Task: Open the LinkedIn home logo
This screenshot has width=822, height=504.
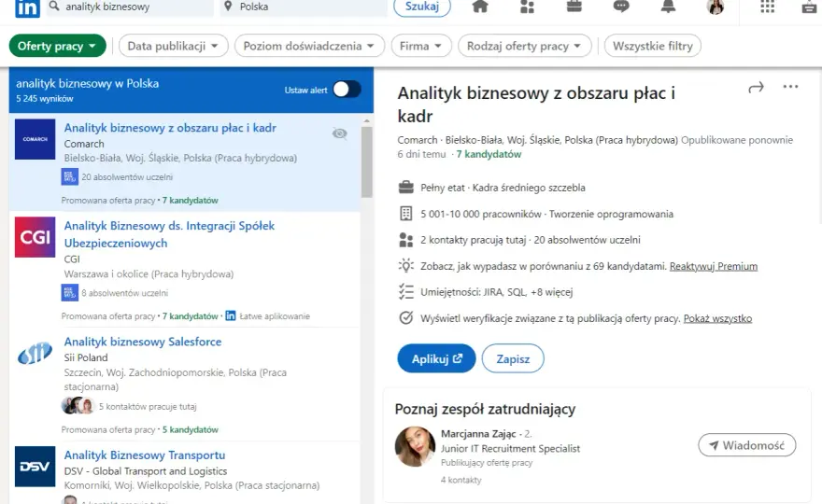Action: 27,7
